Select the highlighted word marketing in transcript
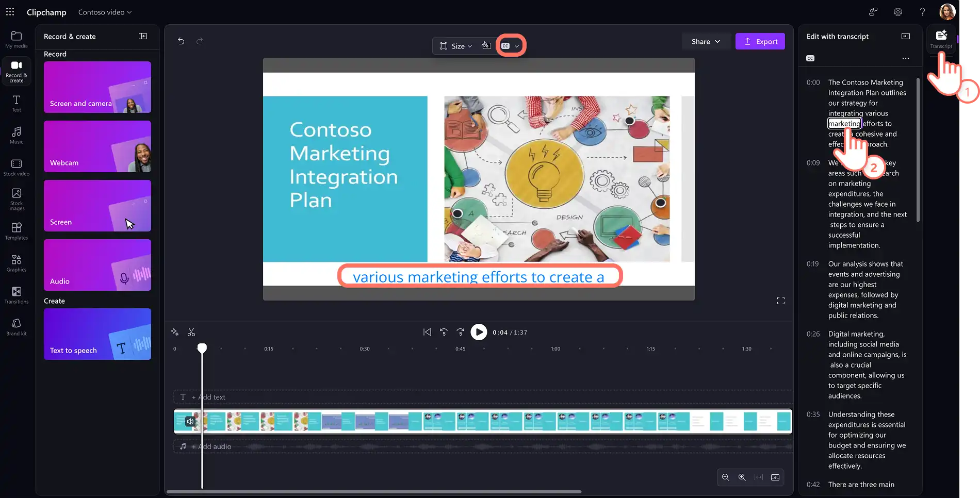The image size is (980, 498). coord(844,123)
